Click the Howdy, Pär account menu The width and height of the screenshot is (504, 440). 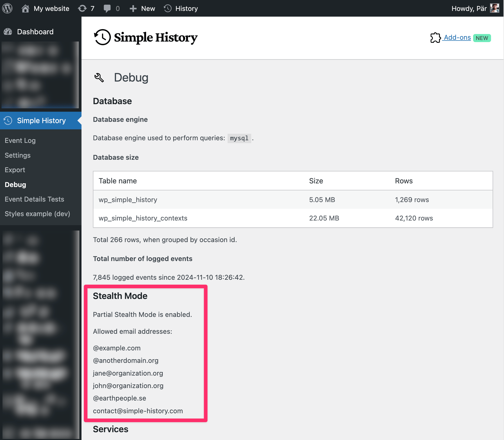tap(469, 9)
